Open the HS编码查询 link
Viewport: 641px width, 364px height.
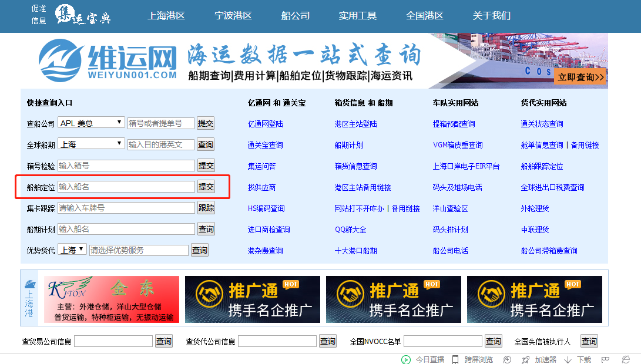click(x=266, y=208)
